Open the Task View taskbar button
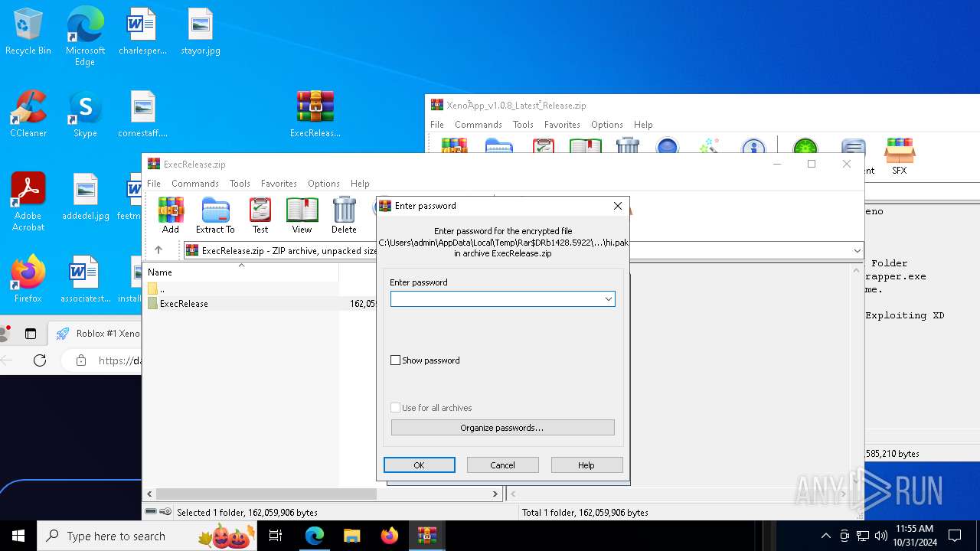The image size is (980, 551). (x=276, y=536)
